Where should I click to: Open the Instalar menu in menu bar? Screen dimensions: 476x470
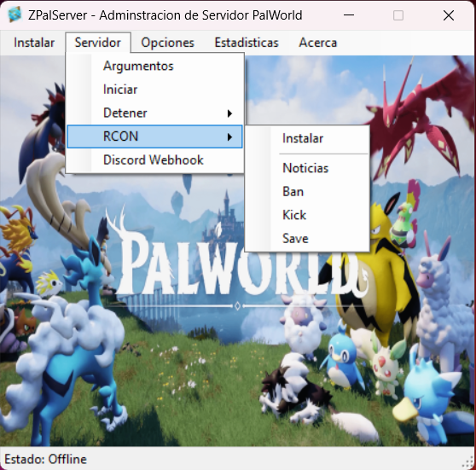click(34, 43)
